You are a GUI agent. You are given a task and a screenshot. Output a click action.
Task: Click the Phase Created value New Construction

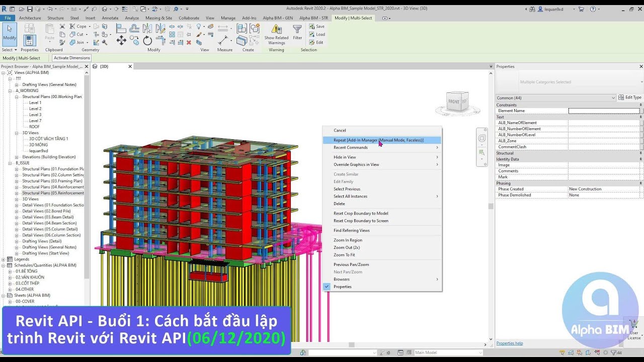tap(604, 189)
